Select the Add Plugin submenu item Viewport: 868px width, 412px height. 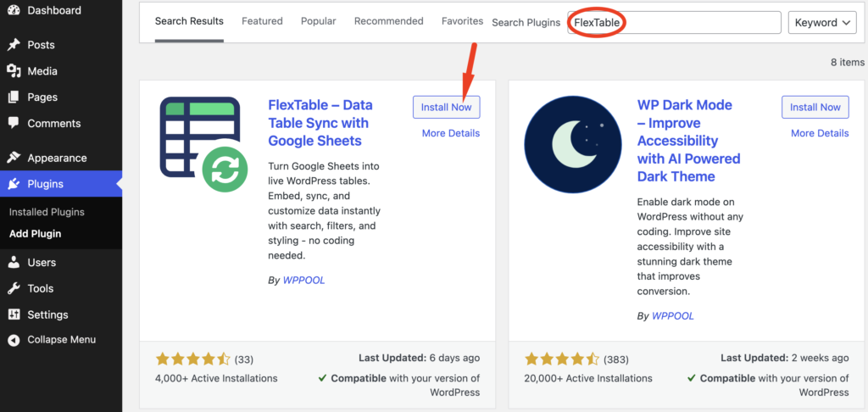(x=36, y=234)
